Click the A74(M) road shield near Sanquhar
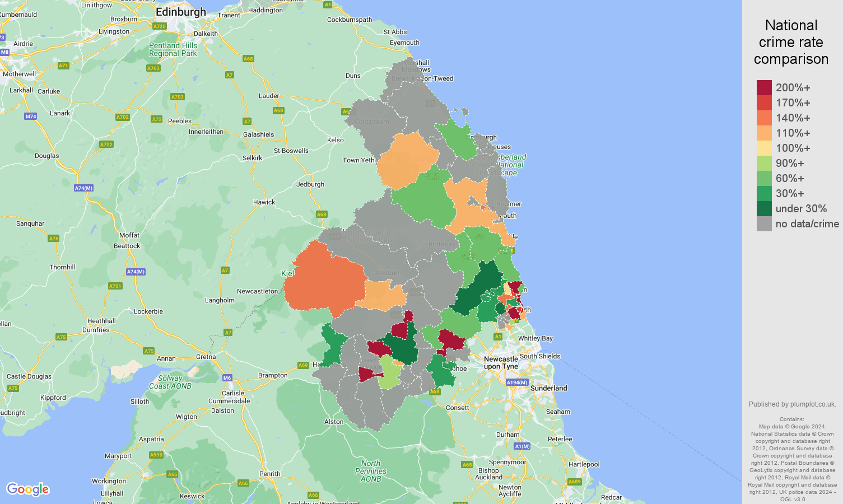This screenshot has height=504, width=843. [83, 188]
